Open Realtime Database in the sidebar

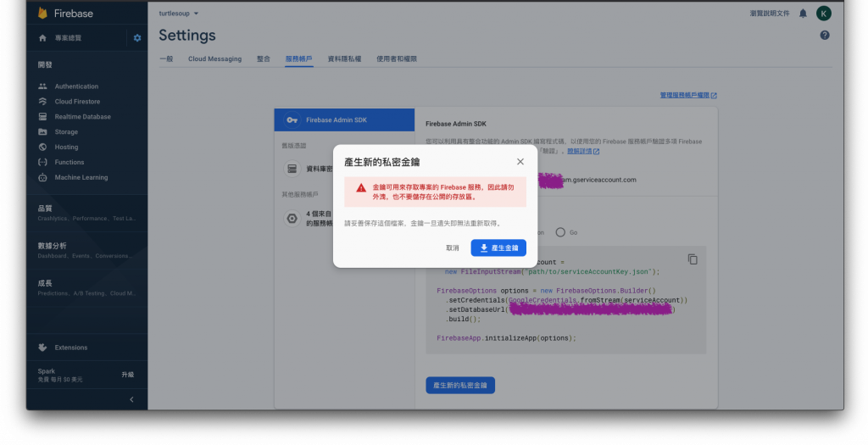click(x=82, y=117)
